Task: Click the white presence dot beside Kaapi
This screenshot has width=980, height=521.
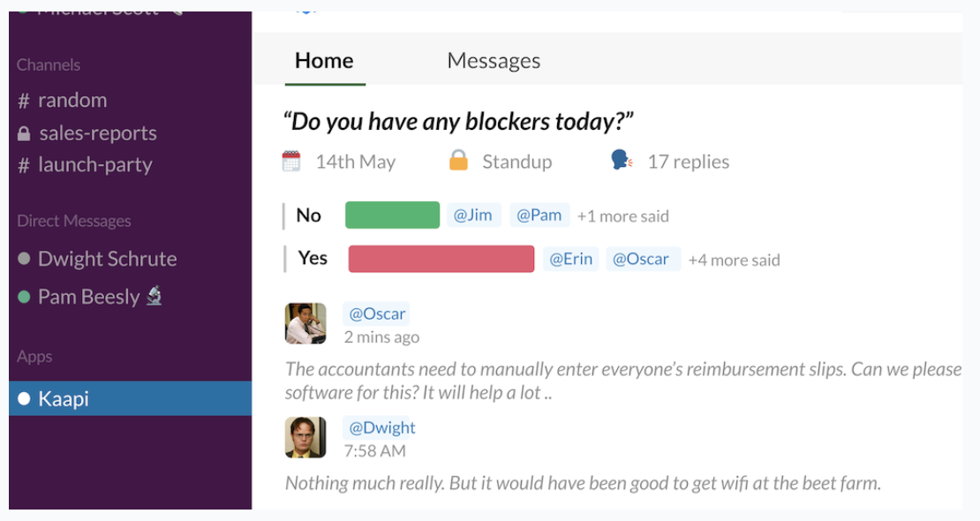Action: point(24,398)
